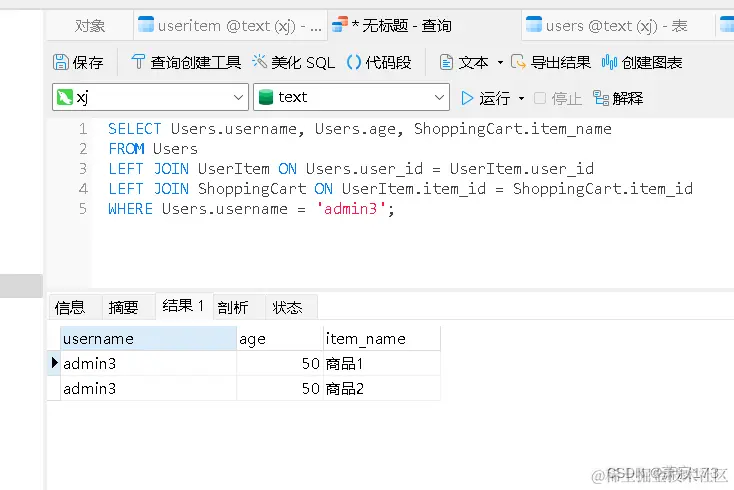Click line number 5 in the editor gutter

83,209
